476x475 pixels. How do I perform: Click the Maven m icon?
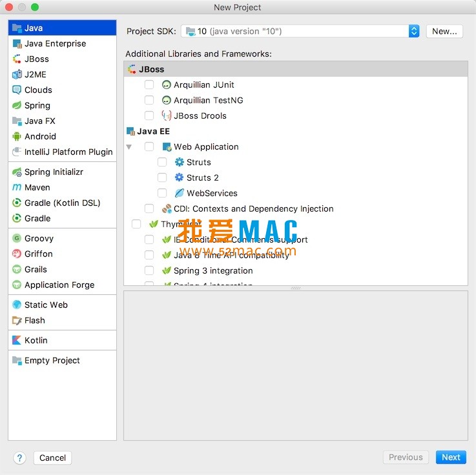(17, 187)
